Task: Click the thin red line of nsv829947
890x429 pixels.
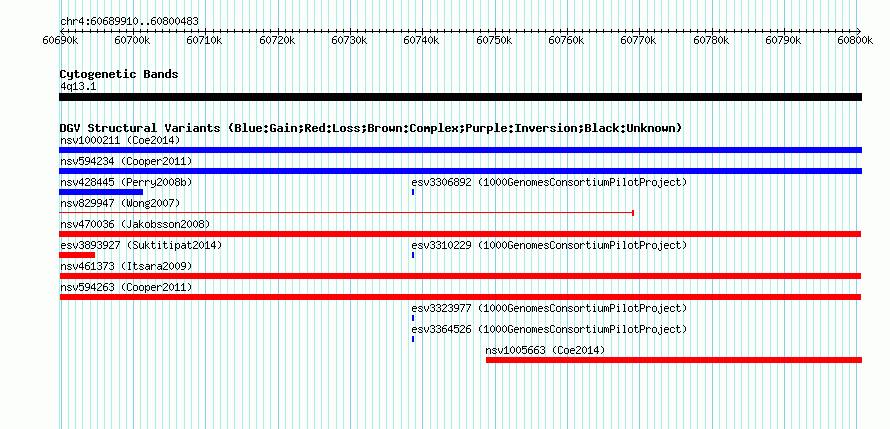Action: tap(346, 213)
